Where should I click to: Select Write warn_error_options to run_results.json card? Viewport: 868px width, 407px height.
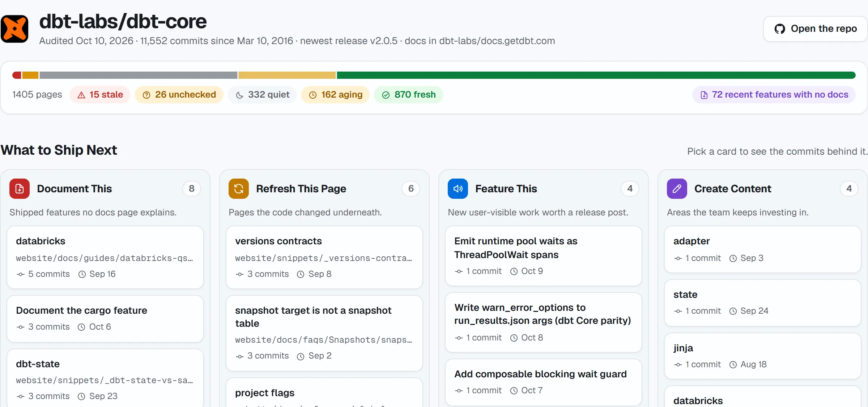coord(544,322)
